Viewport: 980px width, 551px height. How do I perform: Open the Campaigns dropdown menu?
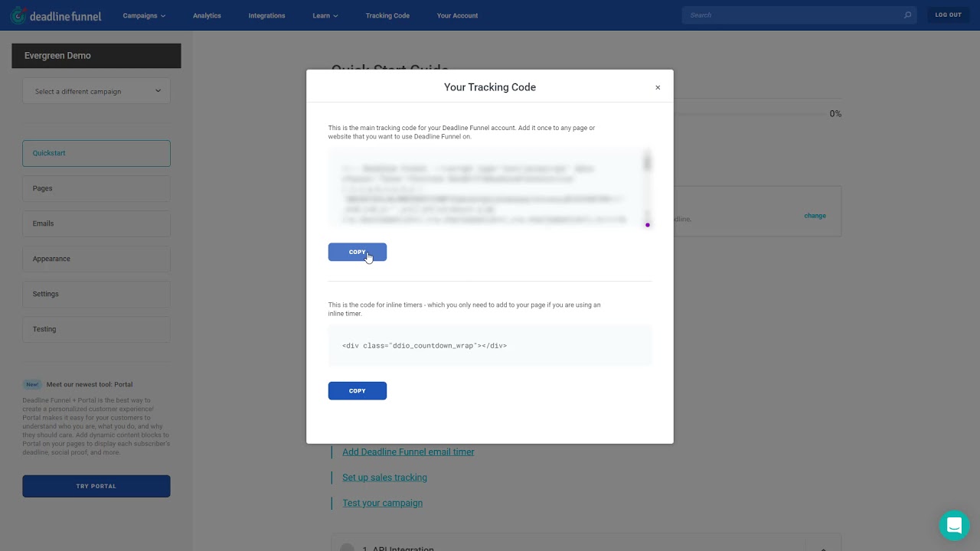pos(144,15)
